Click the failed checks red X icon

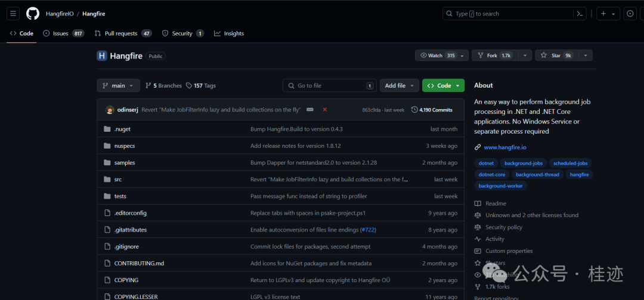(x=325, y=110)
